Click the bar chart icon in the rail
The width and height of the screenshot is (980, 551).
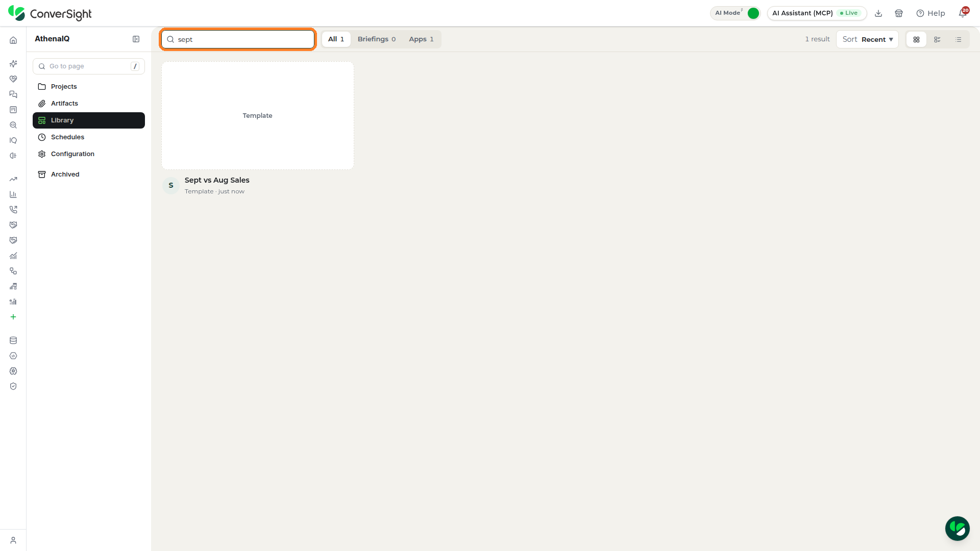(13, 194)
